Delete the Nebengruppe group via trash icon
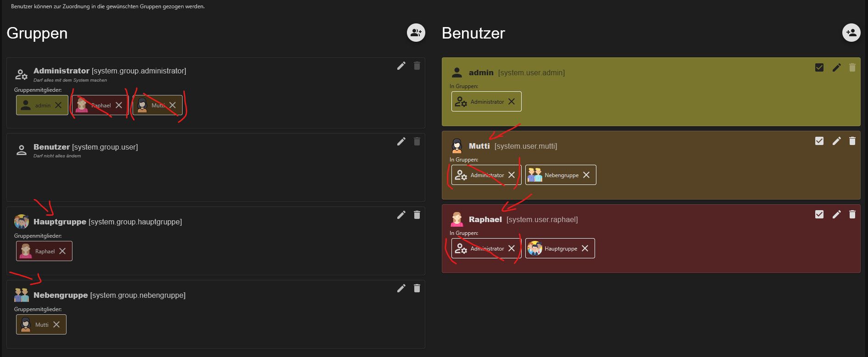The width and height of the screenshot is (868, 357). pos(417,288)
